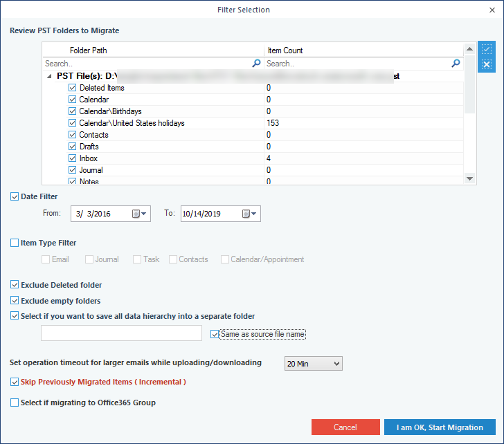Screen dimensions: 504x444
Task: Toggle Skip Previously Migrated Items (Incremental)
Action: click(x=15, y=382)
